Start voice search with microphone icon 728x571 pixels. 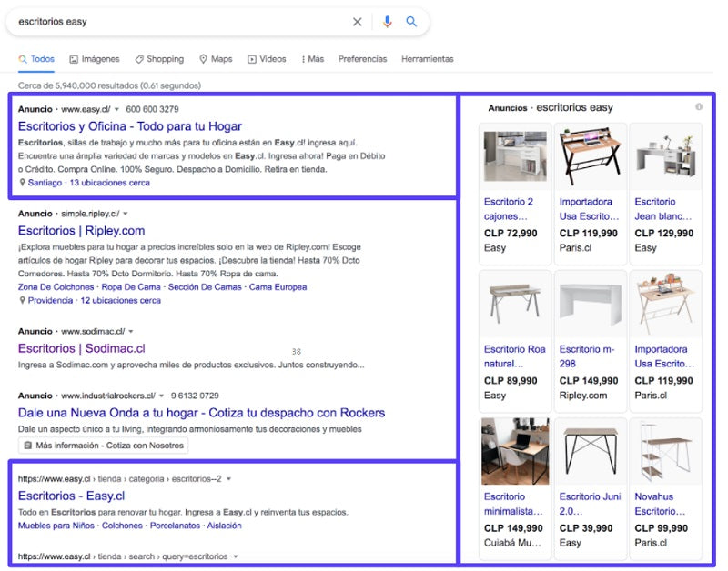click(388, 21)
